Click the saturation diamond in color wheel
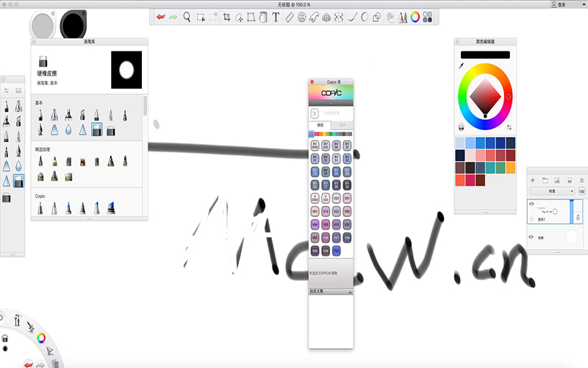This screenshot has width=588, height=368. coord(485,96)
